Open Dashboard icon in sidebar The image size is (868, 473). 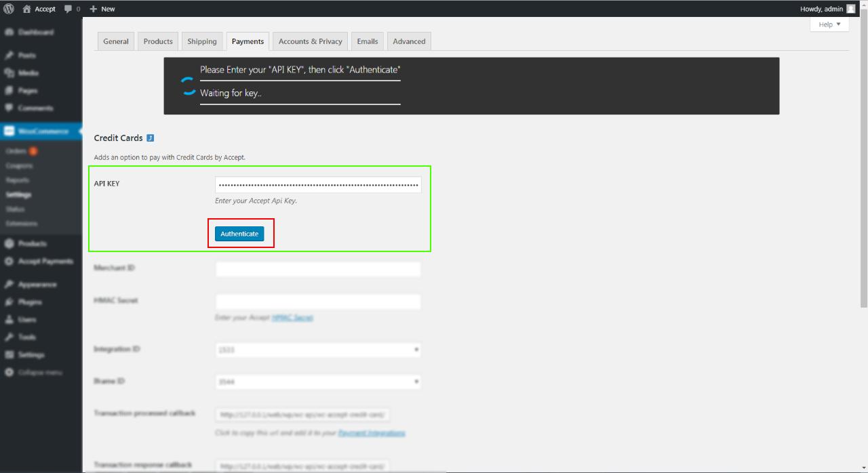(9, 32)
